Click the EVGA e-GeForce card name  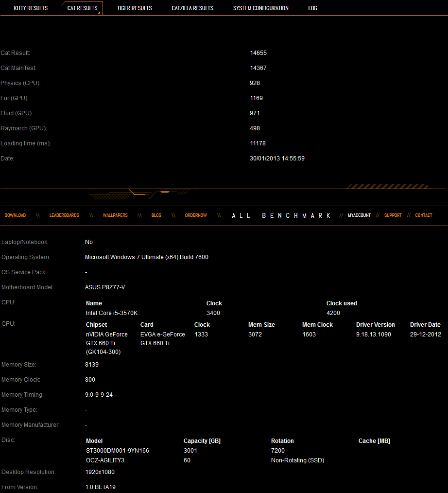[x=162, y=339]
